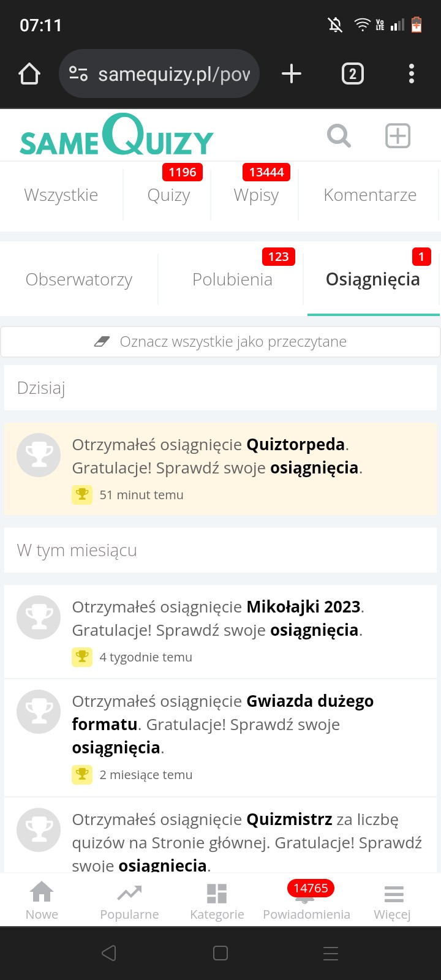Select the Polubienia tab
441x980 pixels.
pyautogui.click(x=232, y=279)
